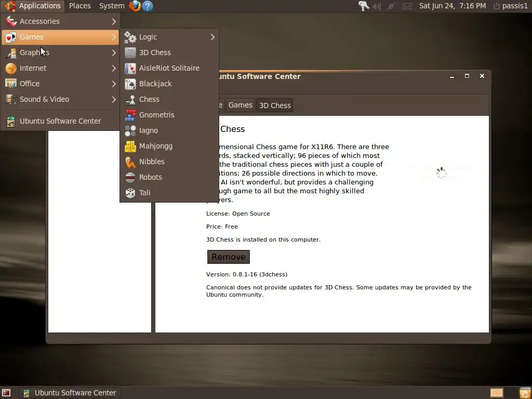Click the Ubuntu Software Center taskbar button
The width and height of the screenshot is (532, 399).
tap(70, 393)
